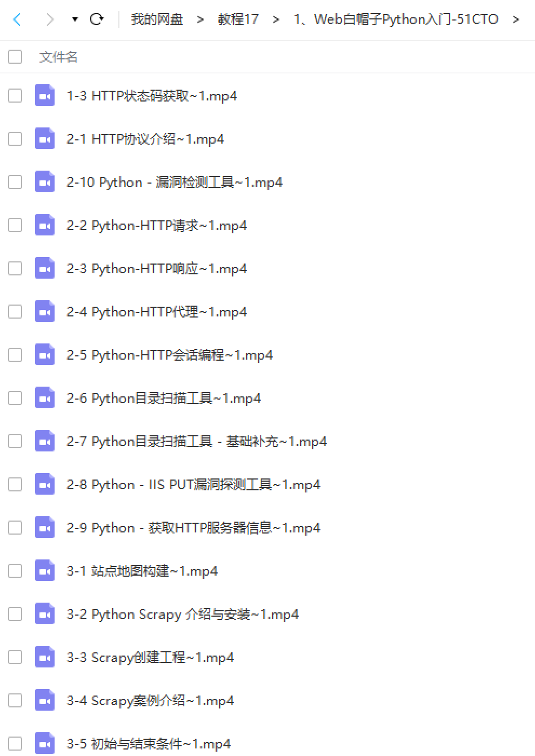The image size is (535, 756).
Task: Open the navigation history dropdown arrow
Action: [75, 20]
